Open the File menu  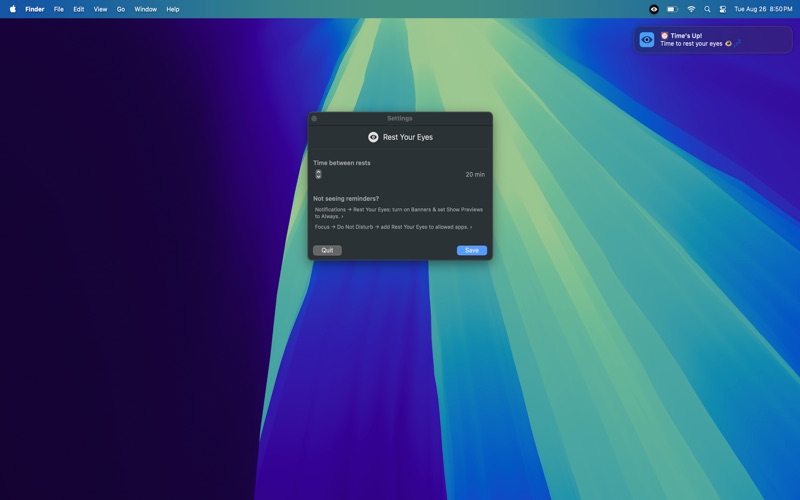click(59, 9)
